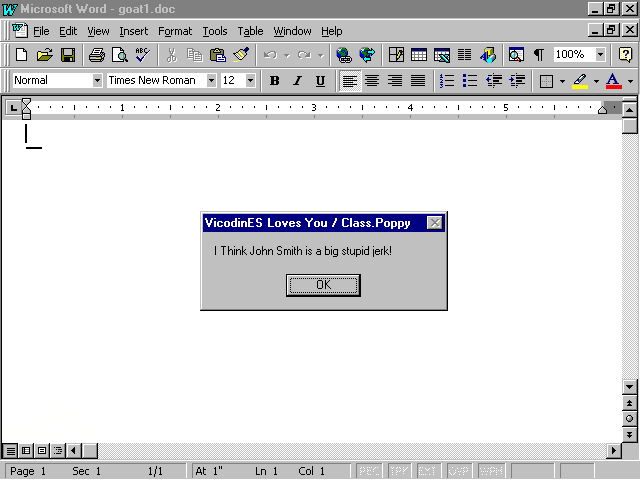Decrease paragraph indent
This screenshot has width=640, height=480.
[x=493, y=80]
